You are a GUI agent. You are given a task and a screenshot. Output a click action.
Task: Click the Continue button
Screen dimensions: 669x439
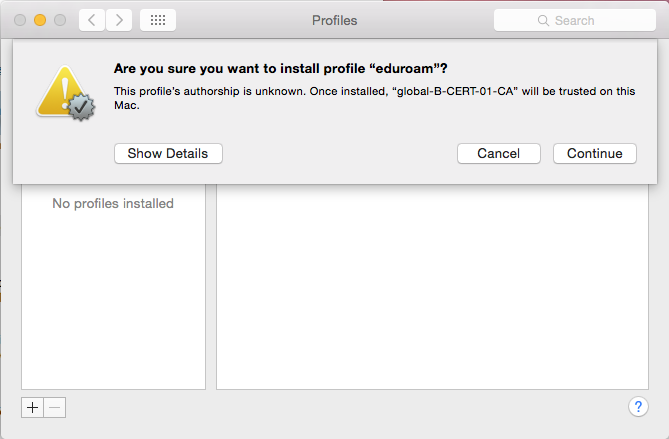click(x=595, y=154)
